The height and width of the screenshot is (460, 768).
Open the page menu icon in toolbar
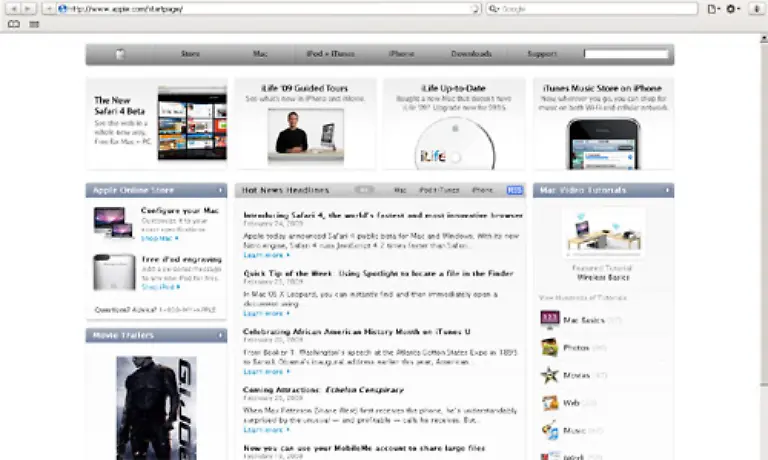[x=714, y=9]
